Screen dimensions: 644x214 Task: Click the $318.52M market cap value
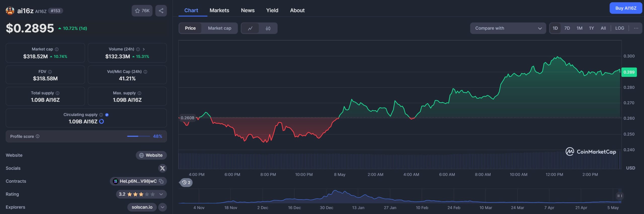[35, 57]
